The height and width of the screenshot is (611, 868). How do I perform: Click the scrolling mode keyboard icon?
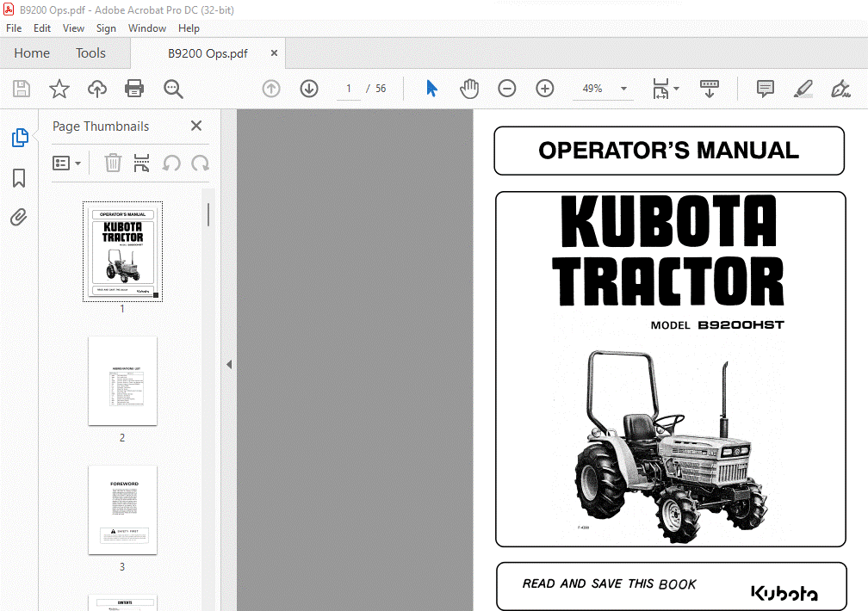710,89
